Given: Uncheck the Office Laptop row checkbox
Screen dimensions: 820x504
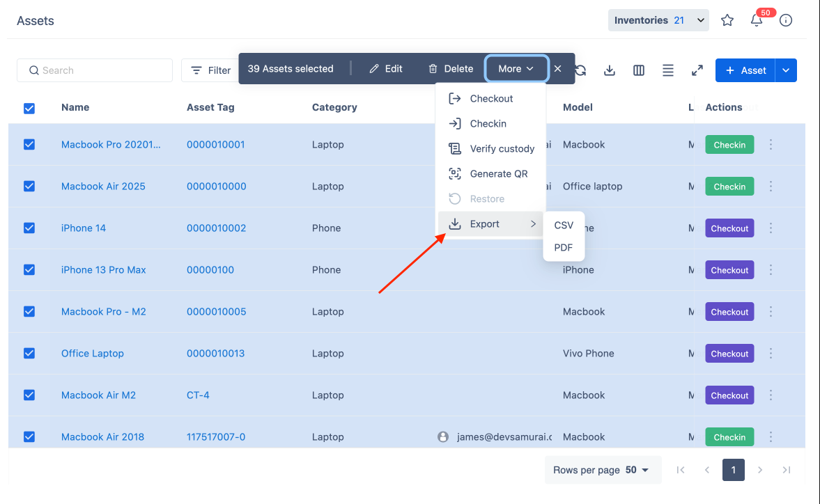Looking at the screenshot, I should pos(29,354).
